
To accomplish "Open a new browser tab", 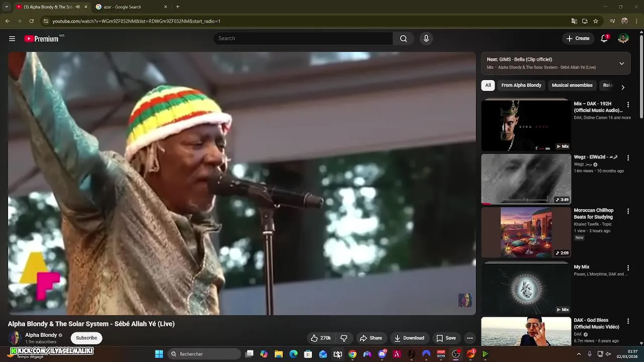I will tap(178, 7).
